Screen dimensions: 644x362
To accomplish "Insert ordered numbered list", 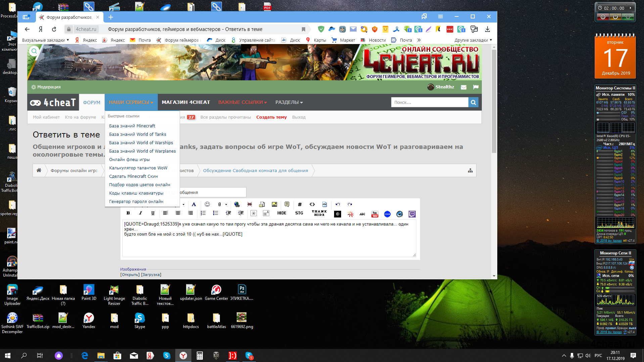I will pyautogui.click(x=203, y=213).
